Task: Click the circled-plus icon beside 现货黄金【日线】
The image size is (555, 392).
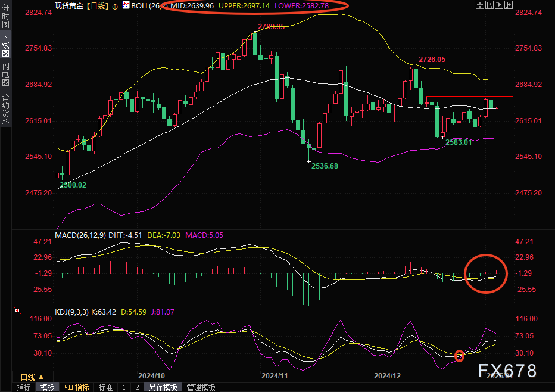Action: 115,6
